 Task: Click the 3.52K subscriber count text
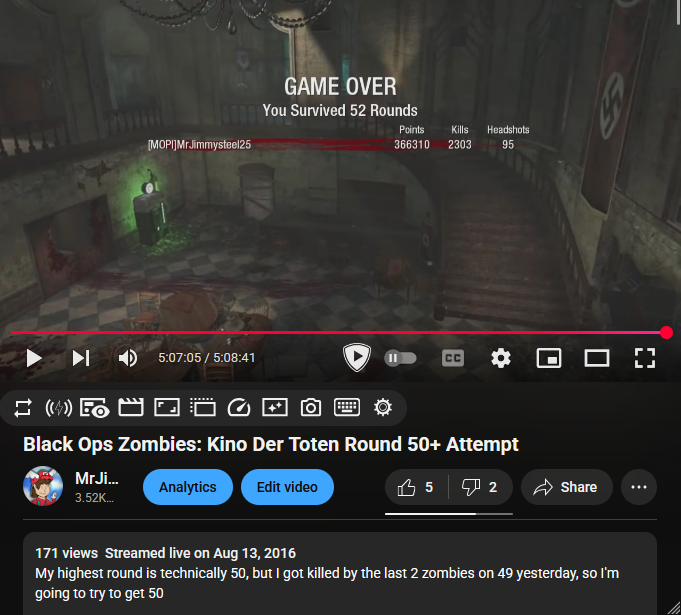[x=94, y=498]
